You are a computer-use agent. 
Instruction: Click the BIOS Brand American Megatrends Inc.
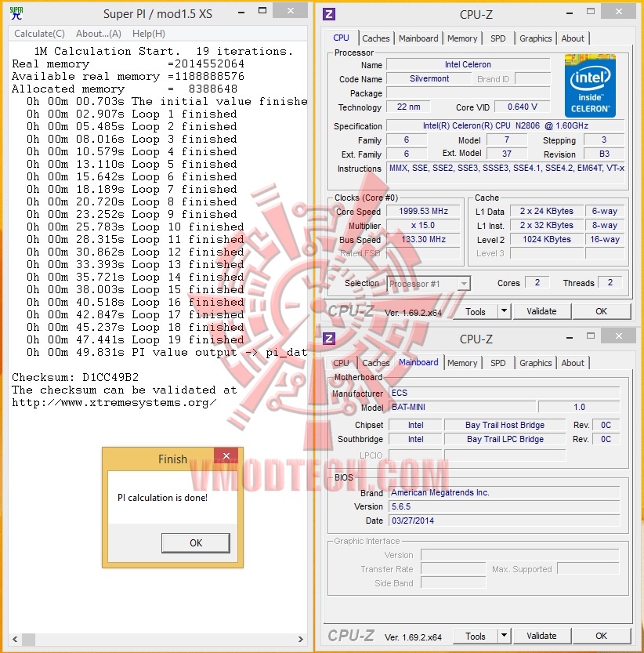click(504, 492)
